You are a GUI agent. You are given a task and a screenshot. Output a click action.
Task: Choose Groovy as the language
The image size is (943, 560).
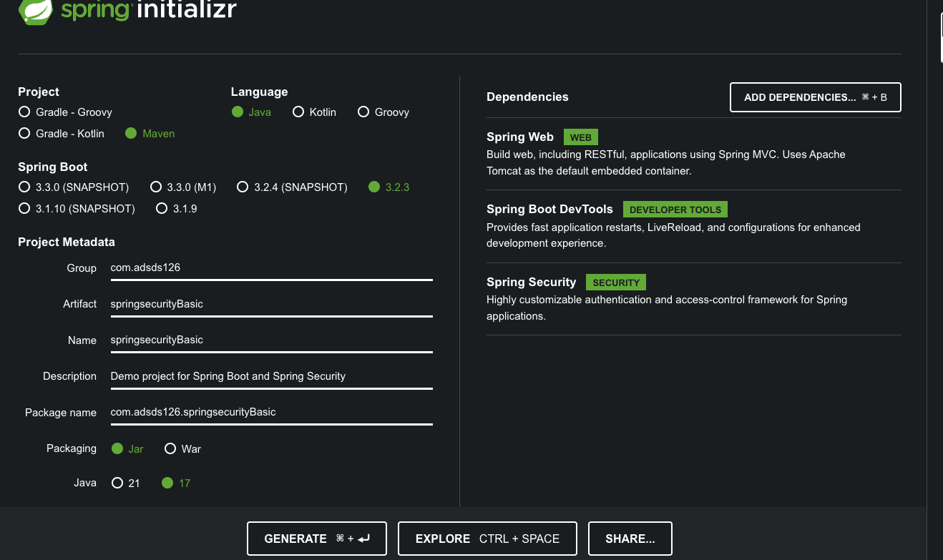point(383,112)
